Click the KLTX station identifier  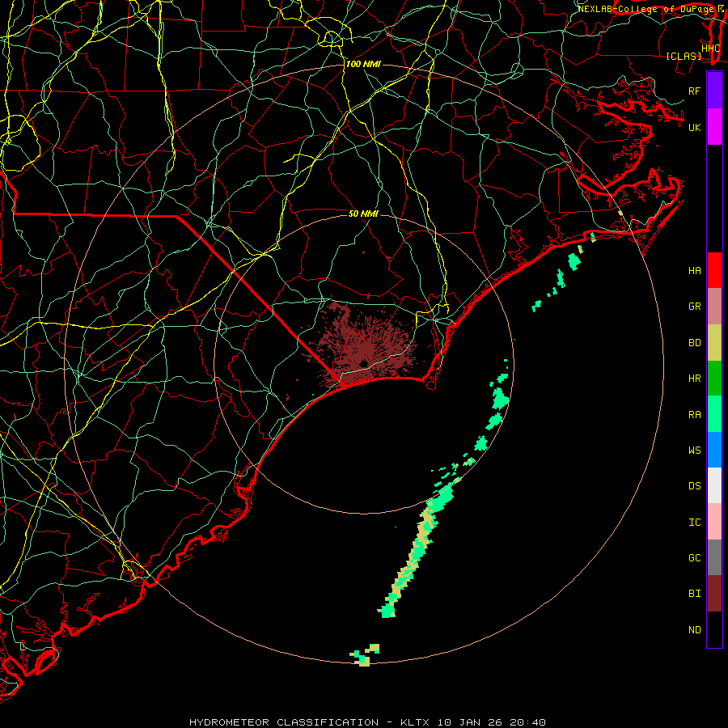point(415,722)
